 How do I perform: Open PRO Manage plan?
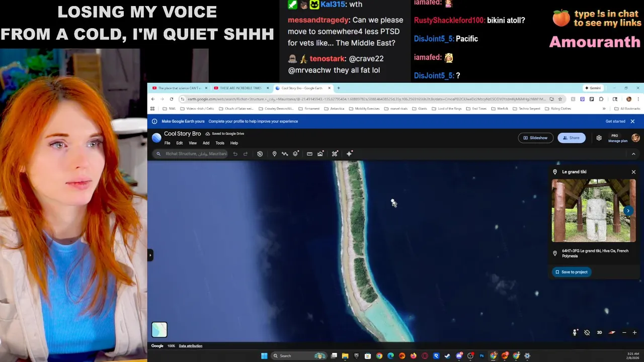pyautogui.click(x=618, y=138)
